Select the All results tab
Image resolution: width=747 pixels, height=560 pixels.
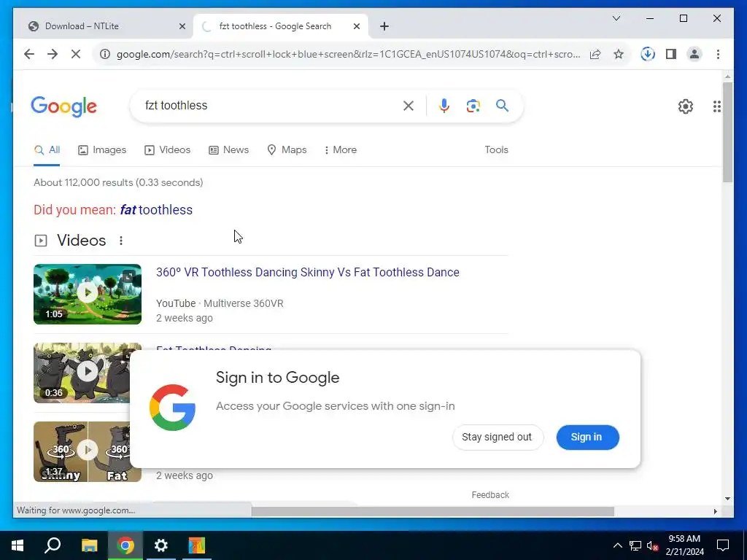[47, 150]
